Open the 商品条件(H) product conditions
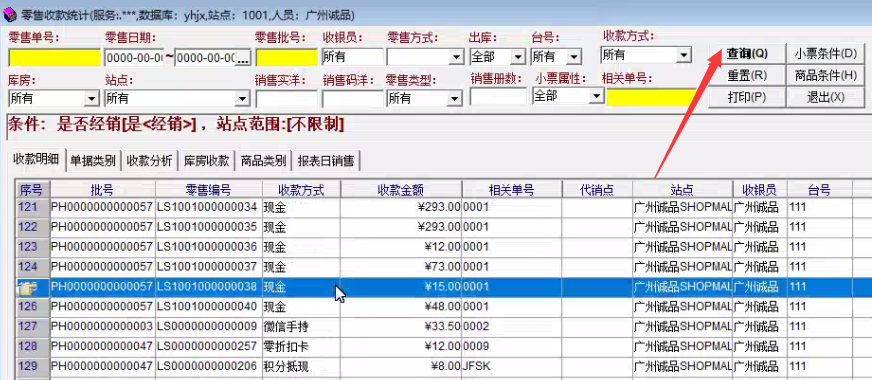872x380 pixels. [825, 76]
